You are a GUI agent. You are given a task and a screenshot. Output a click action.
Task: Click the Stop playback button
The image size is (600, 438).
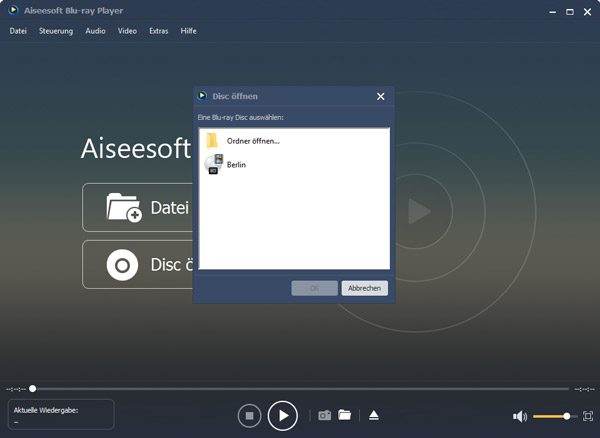pyautogui.click(x=250, y=415)
